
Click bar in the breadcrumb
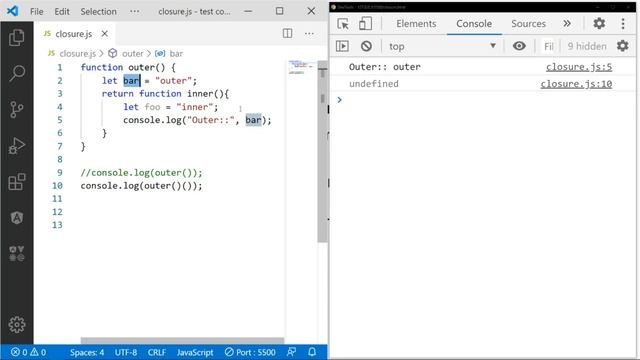tap(176, 53)
